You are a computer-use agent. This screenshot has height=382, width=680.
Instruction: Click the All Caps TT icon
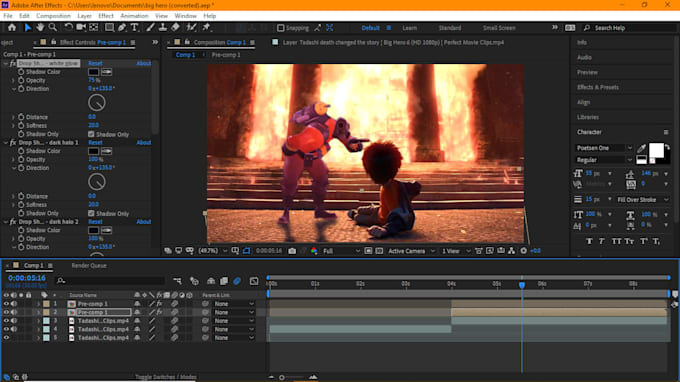pos(616,242)
